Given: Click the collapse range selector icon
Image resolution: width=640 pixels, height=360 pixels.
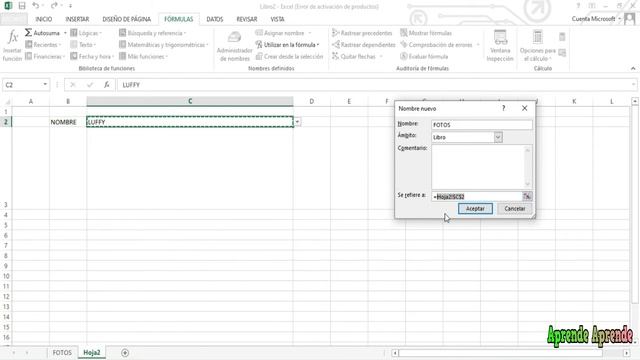Looking at the screenshot, I should pyautogui.click(x=527, y=196).
